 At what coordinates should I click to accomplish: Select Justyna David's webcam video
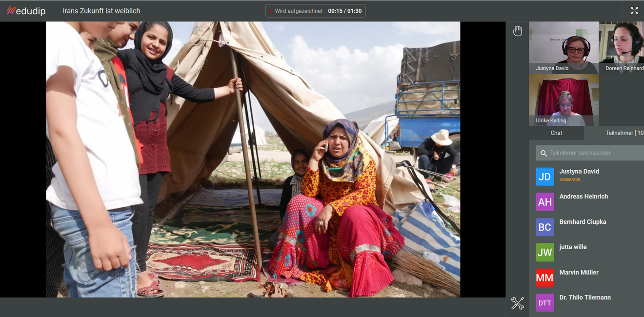pos(563,47)
